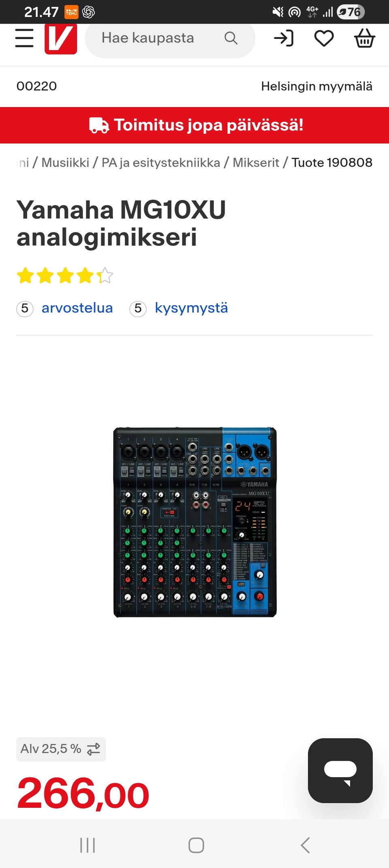Tap the search magnifier icon
The height and width of the screenshot is (868, 389).
(231, 38)
